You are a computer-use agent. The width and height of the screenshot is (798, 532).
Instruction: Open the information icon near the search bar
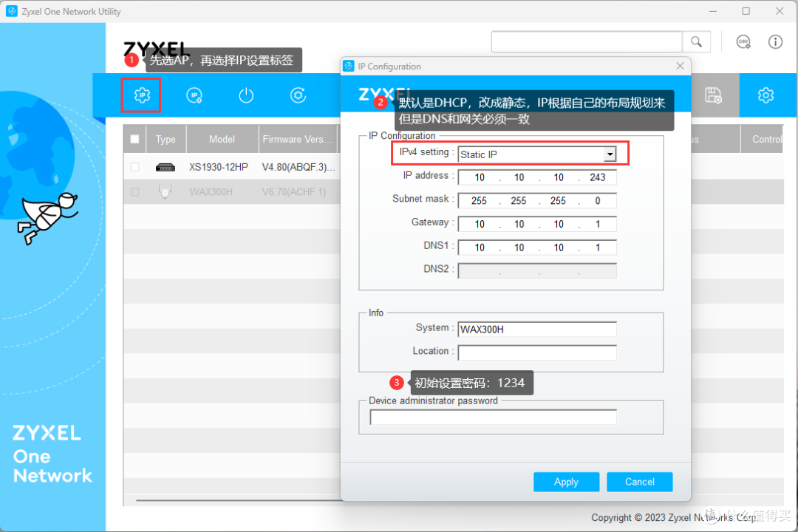[x=774, y=41]
